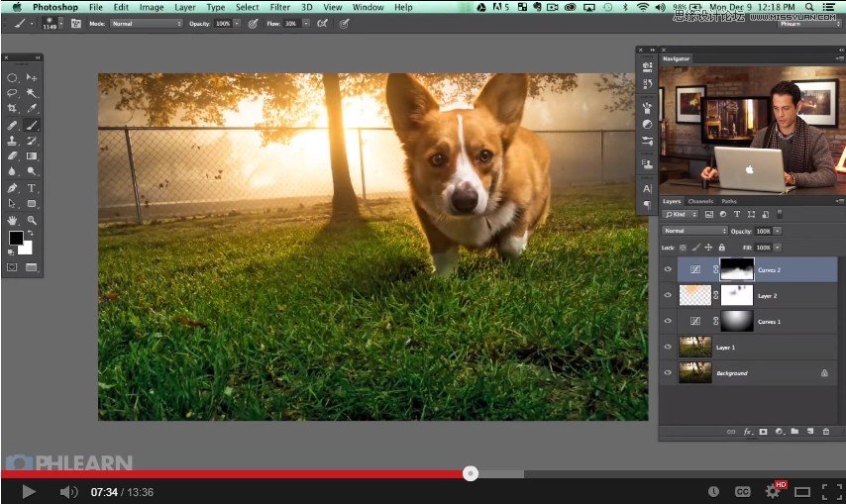
Task: Toggle Quick Mask mode
Action: 12,267
